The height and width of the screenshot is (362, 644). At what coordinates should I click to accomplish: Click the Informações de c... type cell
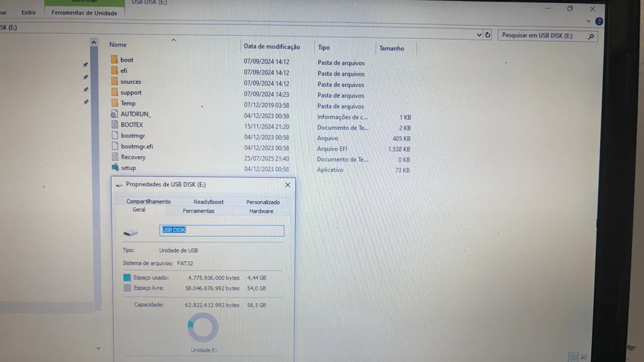[342, 117]
